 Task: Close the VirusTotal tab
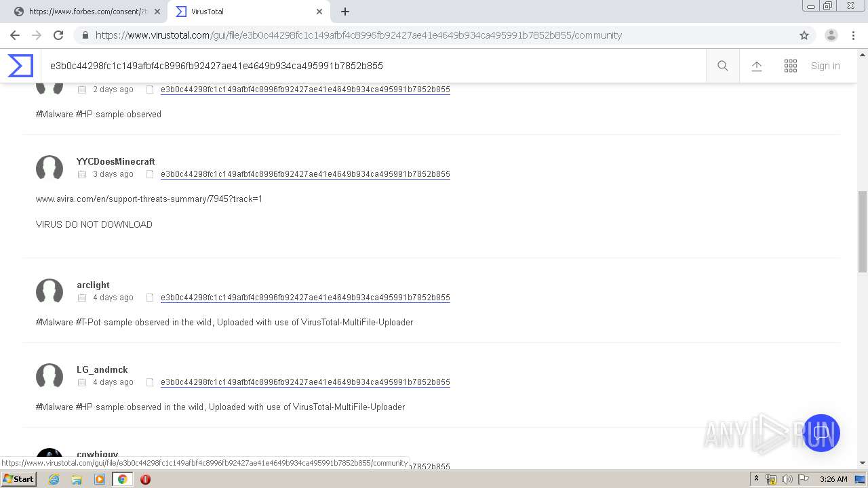(x=319, y=12)
